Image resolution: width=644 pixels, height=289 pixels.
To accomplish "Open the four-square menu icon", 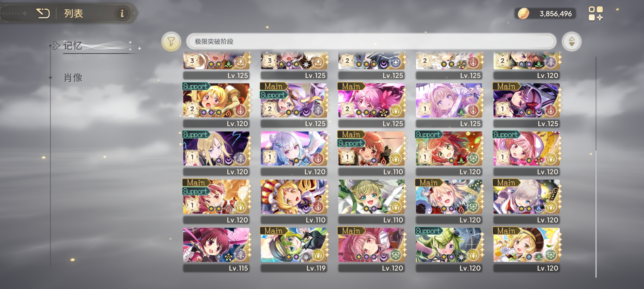I will coord(596,13).
